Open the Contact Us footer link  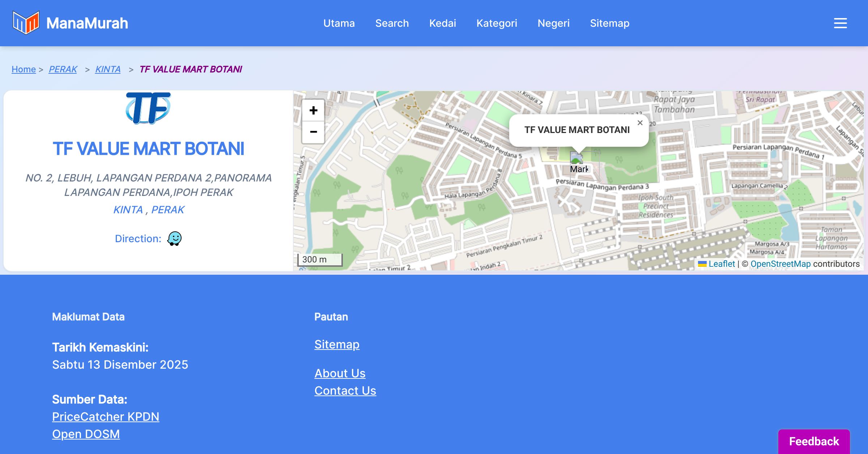click(345, 390)
